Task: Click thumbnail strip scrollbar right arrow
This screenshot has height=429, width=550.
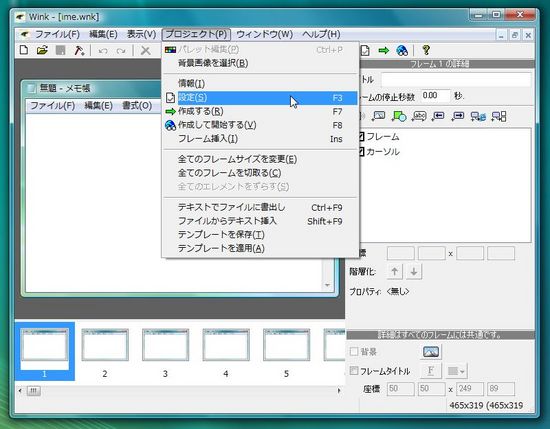Action: [x=339, y=390]
